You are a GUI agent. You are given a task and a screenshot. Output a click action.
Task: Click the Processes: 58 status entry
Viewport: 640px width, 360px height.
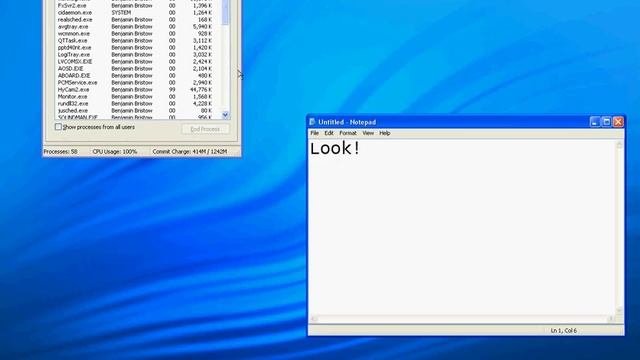(60, 151)
